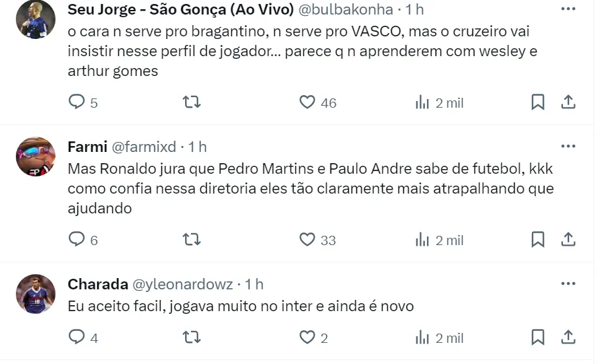Like the tweet with 46 likes

coord(307,102)
